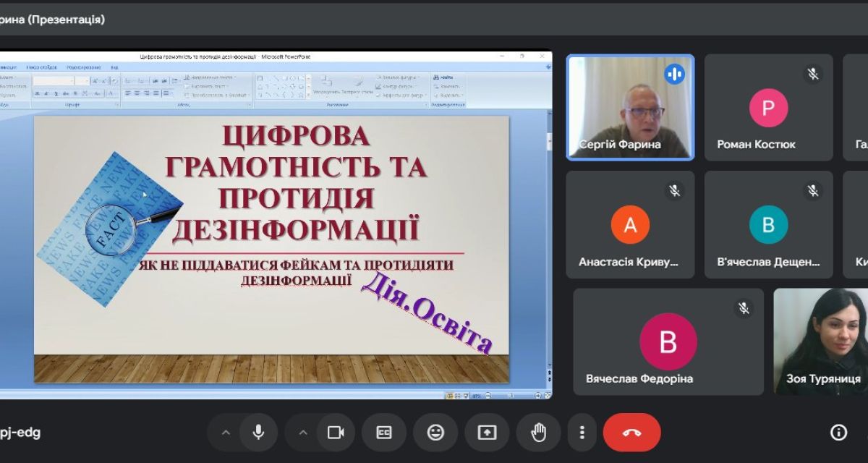Switch to slide sorter view icon
This screenshot has width=868, height=463.
coord(457,395)
